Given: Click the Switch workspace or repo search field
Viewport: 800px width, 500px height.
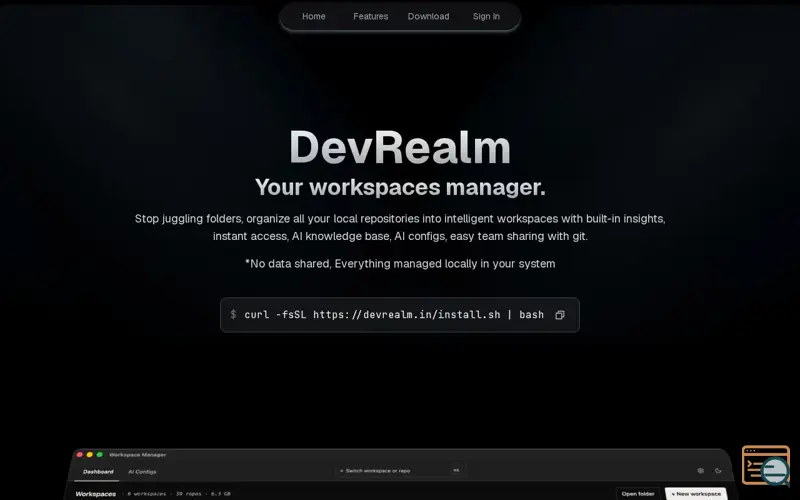Looking at the screenshot, I should click(399, 470).
